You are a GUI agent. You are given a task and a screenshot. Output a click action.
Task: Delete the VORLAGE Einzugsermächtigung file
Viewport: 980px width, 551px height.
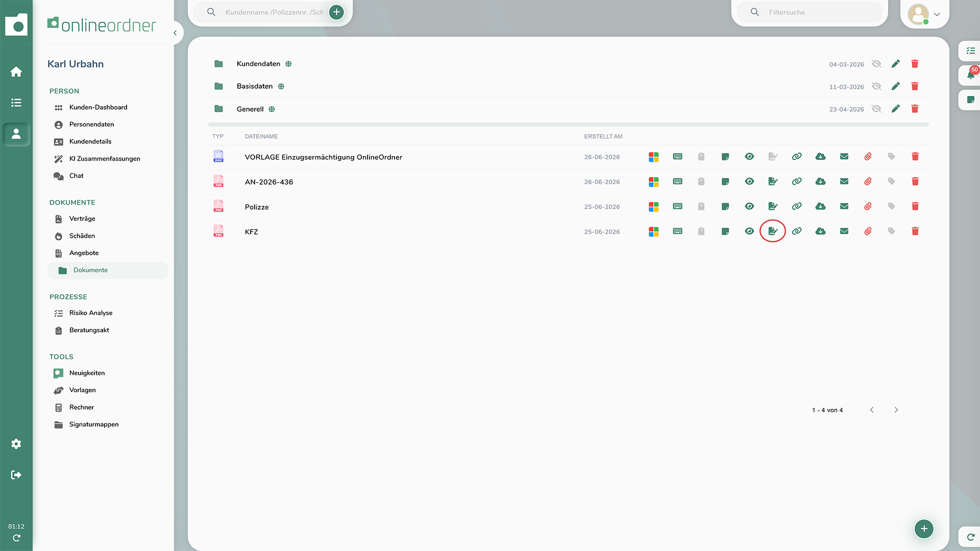point(915,157)
